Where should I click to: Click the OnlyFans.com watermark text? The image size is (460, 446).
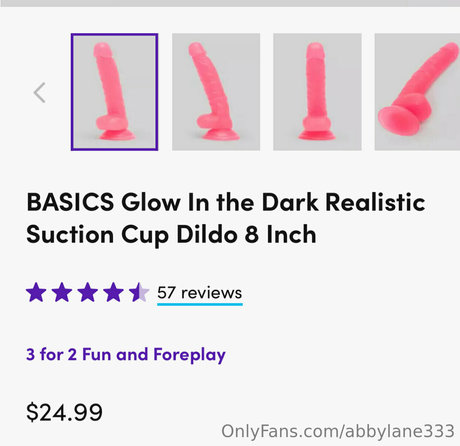(x=338, y=431)
